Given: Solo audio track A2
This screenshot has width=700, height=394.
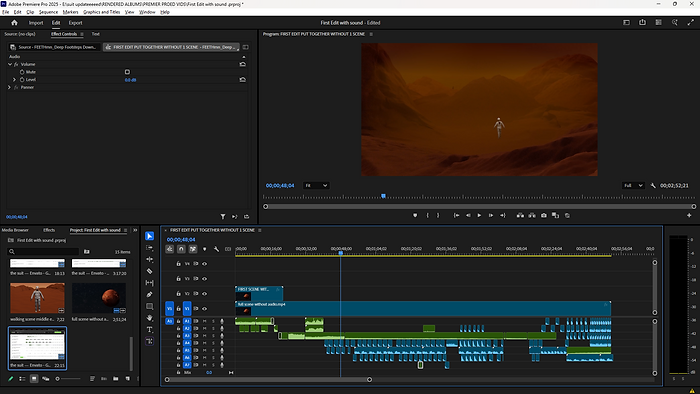Looking at the screenshot, I should (x=213, y=328).
